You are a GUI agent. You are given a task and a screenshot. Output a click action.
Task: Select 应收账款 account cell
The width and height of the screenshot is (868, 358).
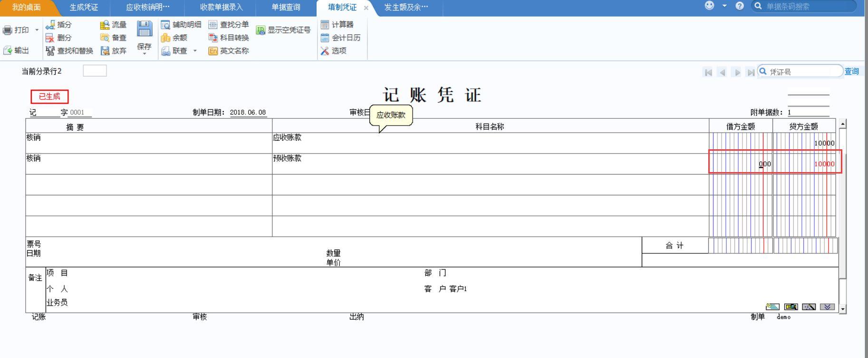coord(491,143)
